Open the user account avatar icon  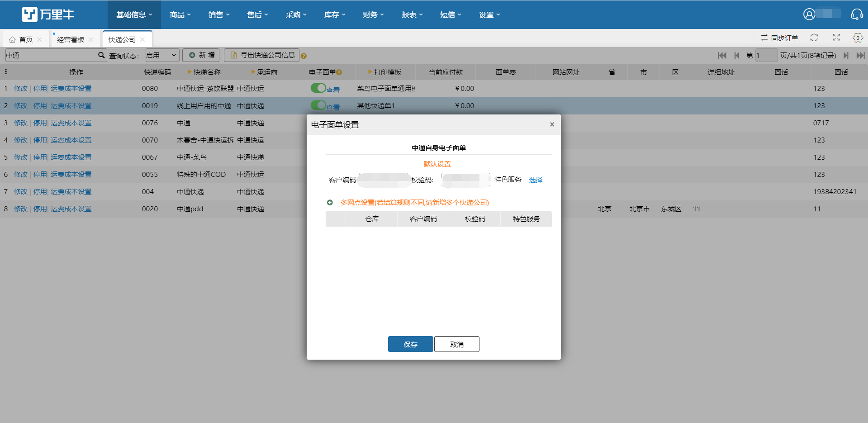pyautogui.click(x=809, y=14)
